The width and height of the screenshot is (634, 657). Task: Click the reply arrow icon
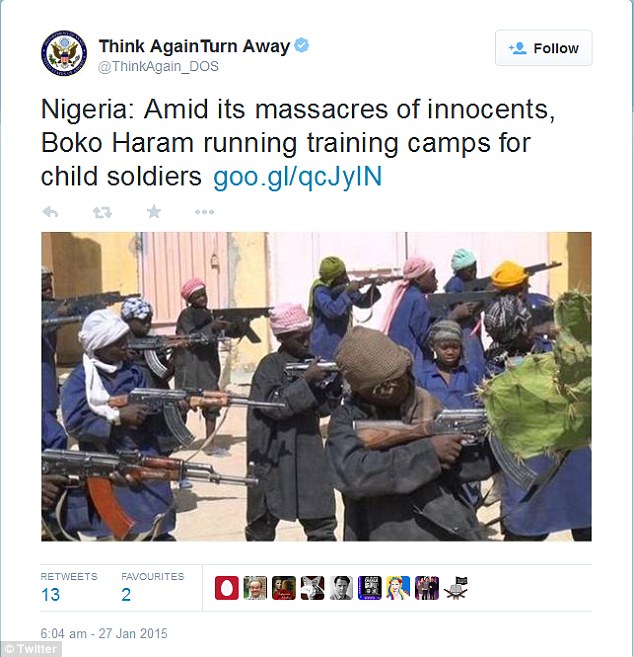pos(51,212)
